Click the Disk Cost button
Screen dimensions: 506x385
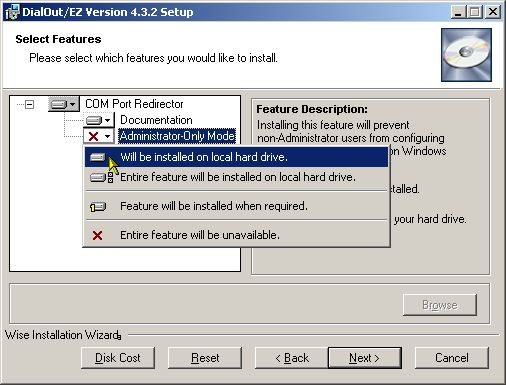pyautogui.click(x=118, y=358)
